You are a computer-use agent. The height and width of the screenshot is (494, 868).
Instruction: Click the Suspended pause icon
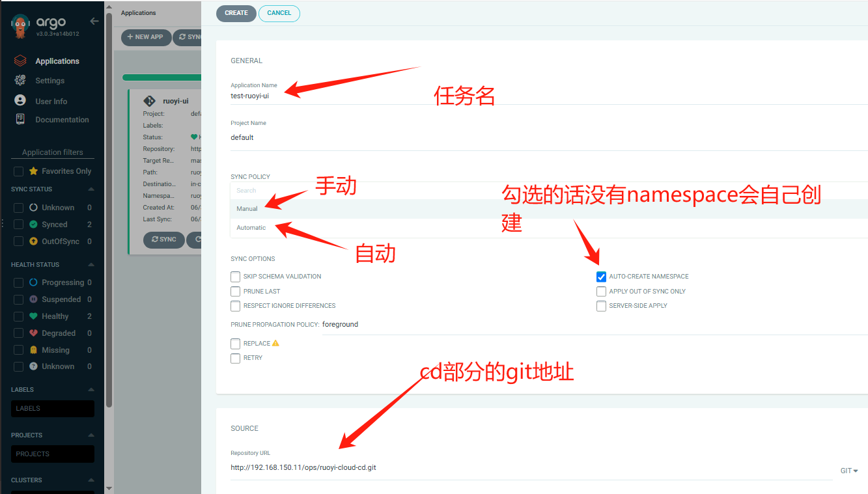pyautogui.click(x=34, y=299)
